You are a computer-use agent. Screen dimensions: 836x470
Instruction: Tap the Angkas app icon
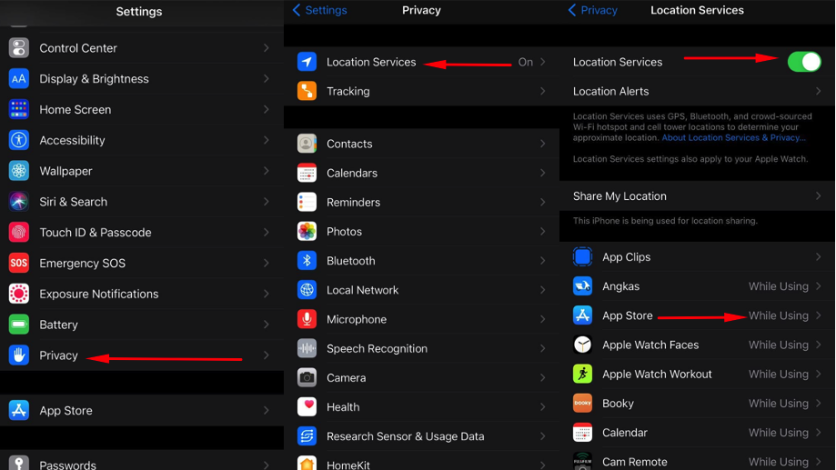[582, 286]
